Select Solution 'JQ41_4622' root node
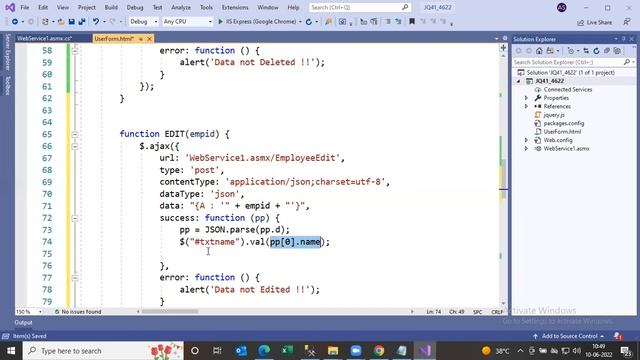 tap(570, 72)
